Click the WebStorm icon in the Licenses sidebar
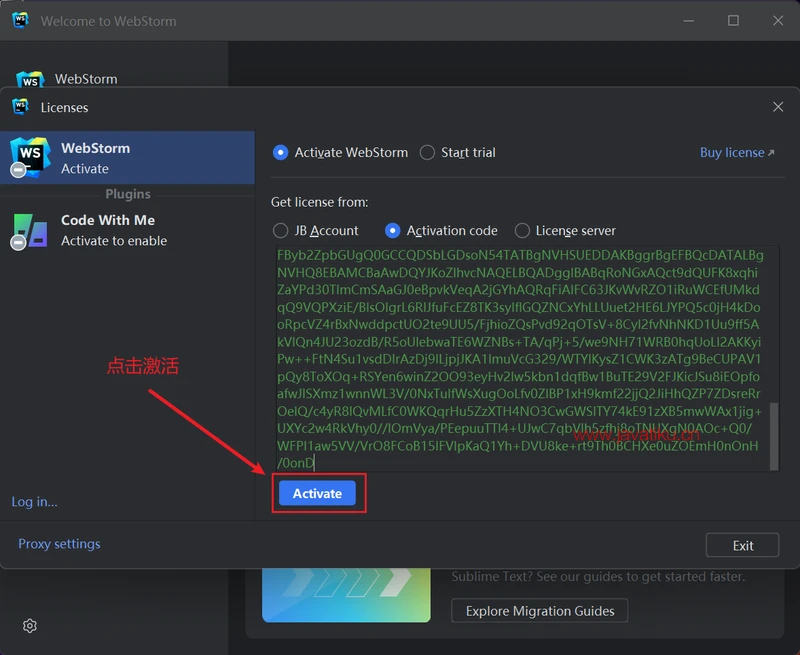 click(x=29, y=156)
